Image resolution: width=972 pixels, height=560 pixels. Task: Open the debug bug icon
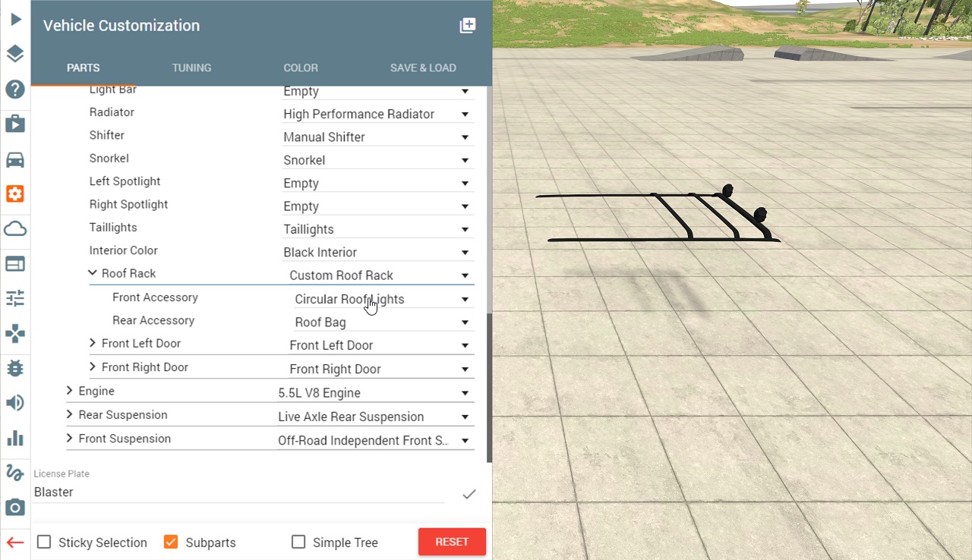point(15,368)
